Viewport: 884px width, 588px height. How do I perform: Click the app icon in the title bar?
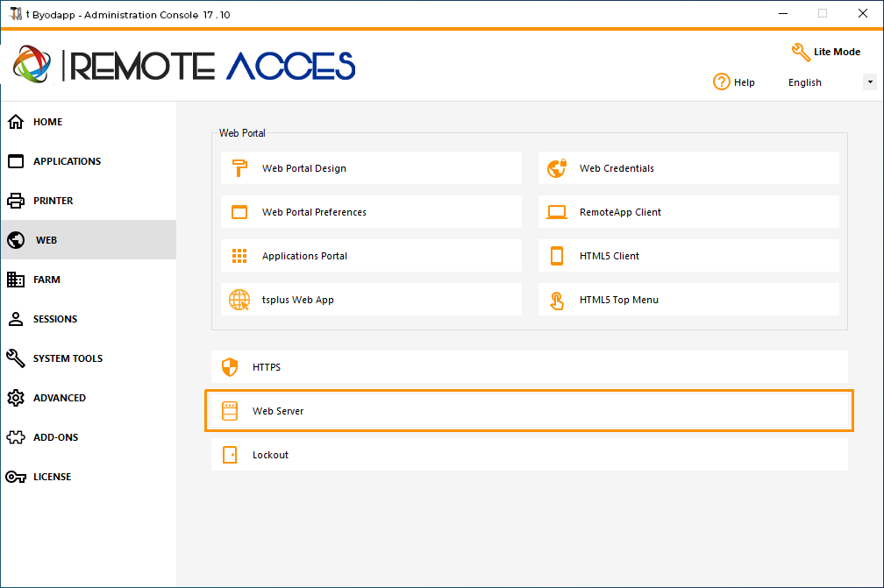pos(17,13)
